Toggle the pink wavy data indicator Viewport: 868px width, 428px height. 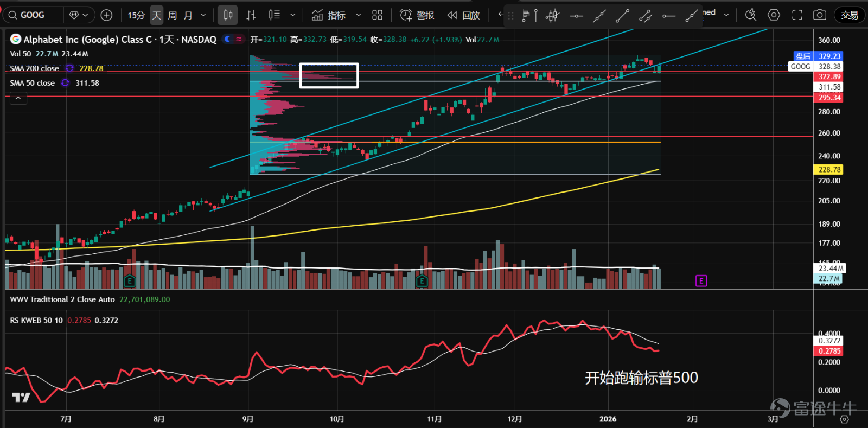click(x=239, y=39)
